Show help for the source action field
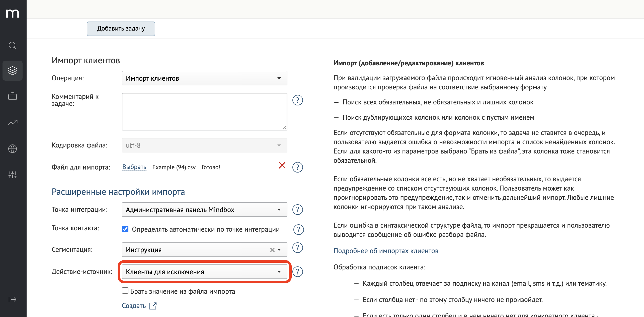Screen dimensions: 644x317 (298, 272)
